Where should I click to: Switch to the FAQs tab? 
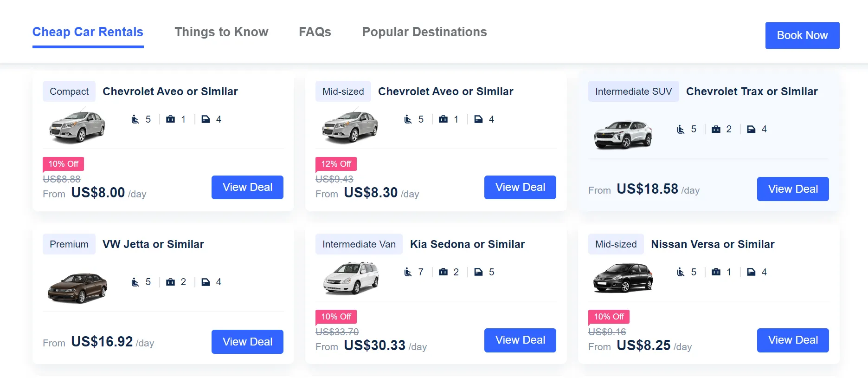[315, 32]
